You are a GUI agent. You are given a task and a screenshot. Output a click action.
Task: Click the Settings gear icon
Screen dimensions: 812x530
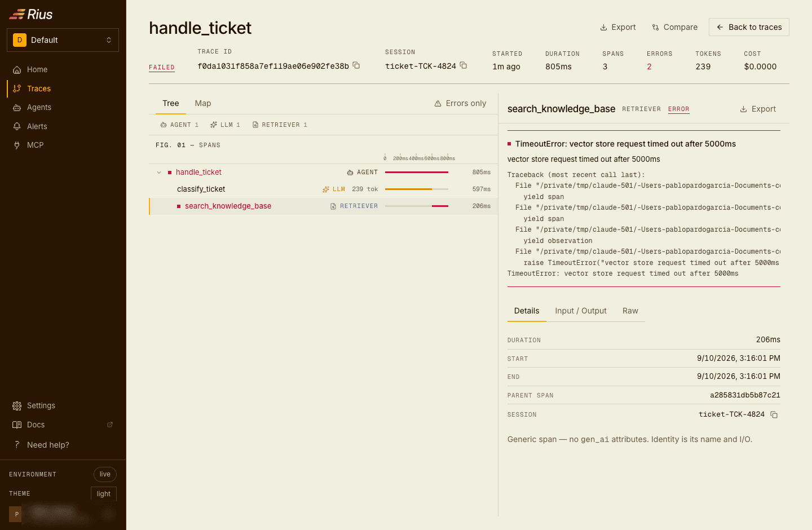click(17, 406)
